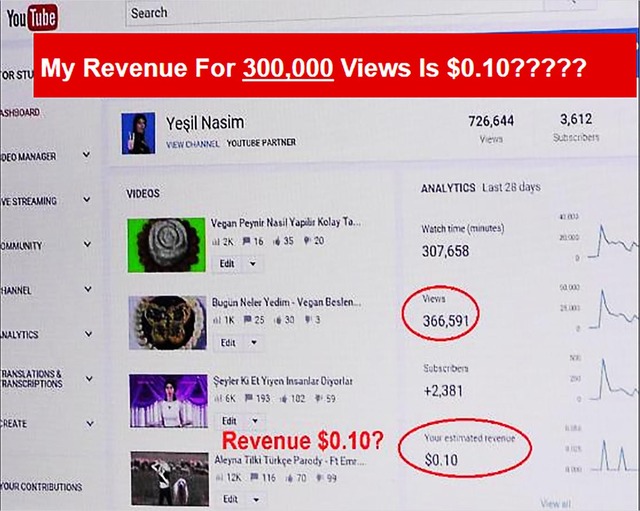Click views icon on Vegan Peynir video
Image resolution: width=640 pixels, height=511 pixels.
(214, 241)
